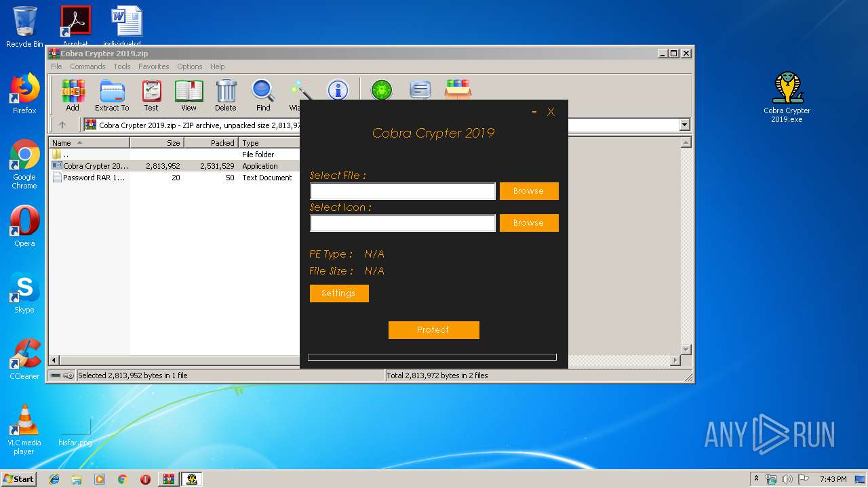This screenshot has width=868, height=488.
Task: Click the Select Icon input field
Action: [403, 223]
